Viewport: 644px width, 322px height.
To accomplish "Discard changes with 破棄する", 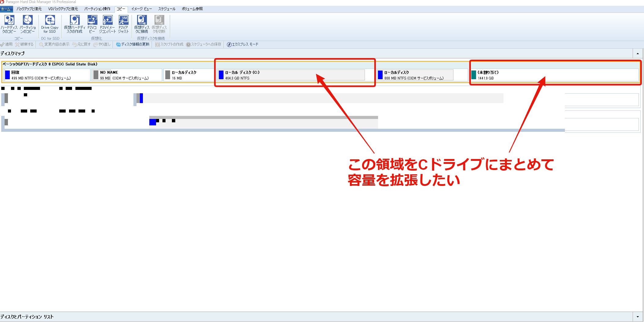I will click(x=24, y=44).
